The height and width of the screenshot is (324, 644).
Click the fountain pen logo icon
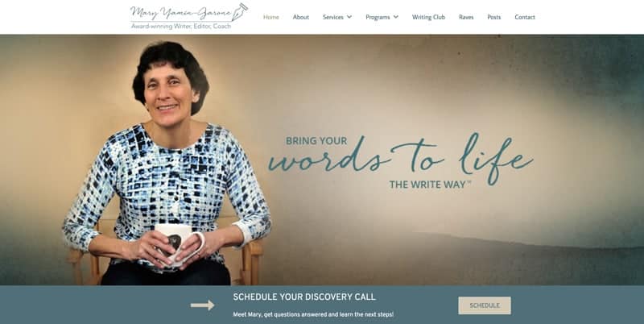[x=240, y=12]
